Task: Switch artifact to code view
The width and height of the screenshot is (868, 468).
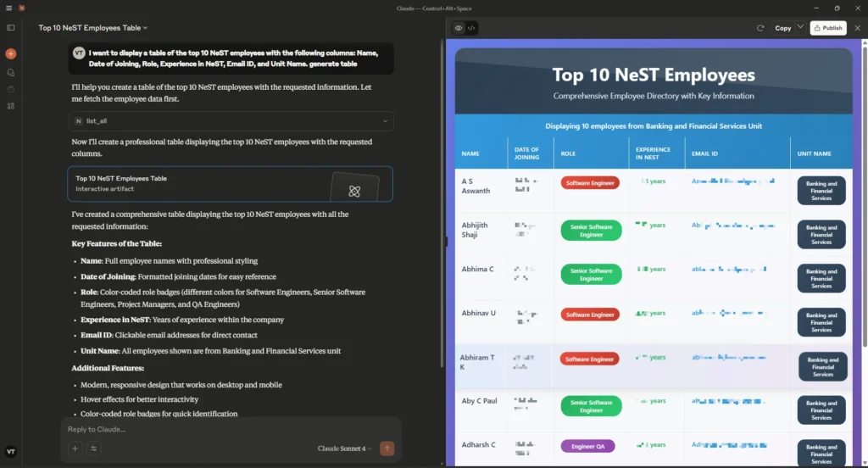Action: (x=471, y=28)
